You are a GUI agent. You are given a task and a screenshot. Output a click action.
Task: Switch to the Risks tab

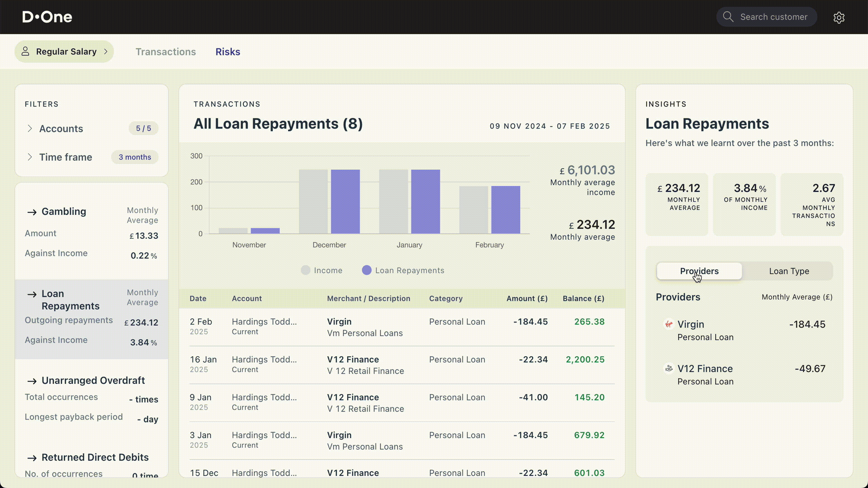[x=228, y=52]
